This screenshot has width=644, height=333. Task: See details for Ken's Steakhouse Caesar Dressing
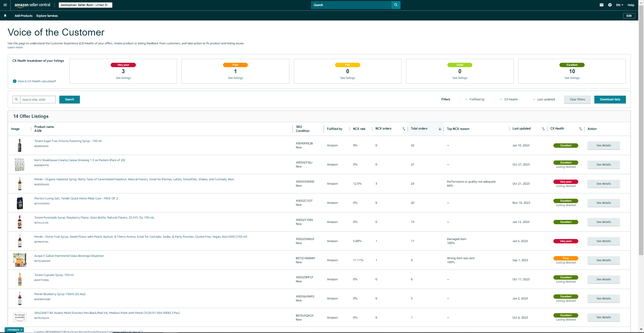603,164
